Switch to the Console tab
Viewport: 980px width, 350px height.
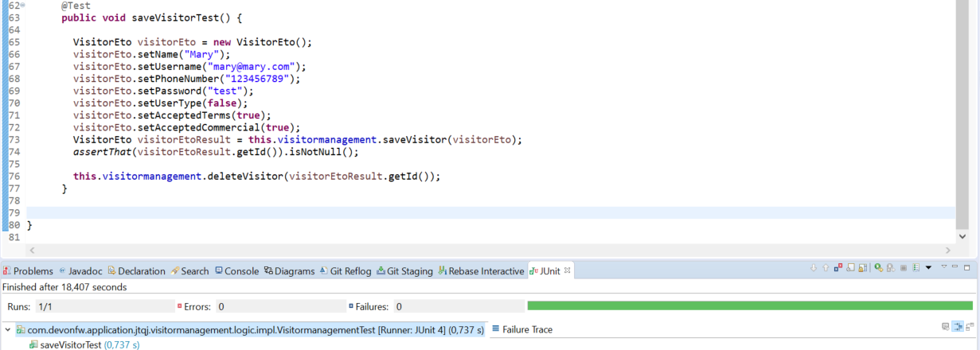236,270
